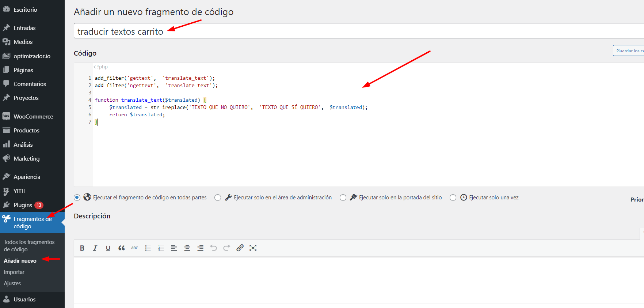Click the Entradas pin icon
The image size is (644, 308).
(6, 28)
